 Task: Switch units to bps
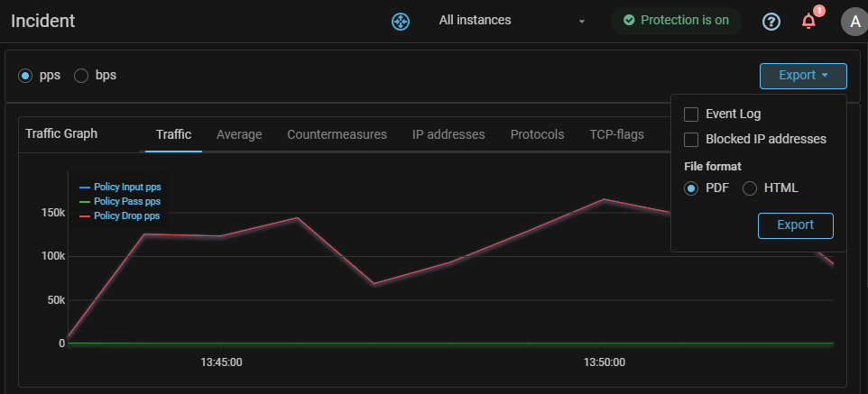(80, 76)
